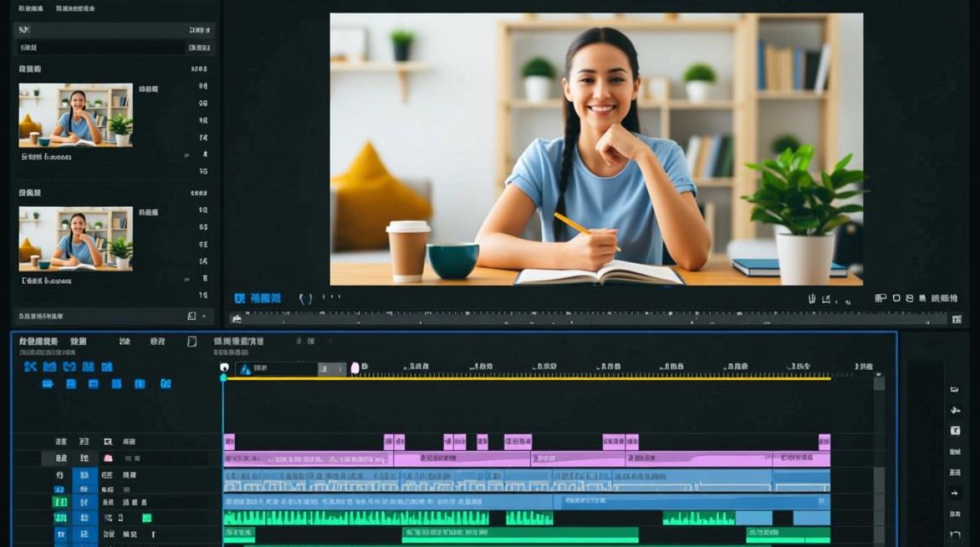The height and width of the screenshot is (547, 980).
Task: Toggle the green button on the lower blue track's header
Action: click(60, 503)
